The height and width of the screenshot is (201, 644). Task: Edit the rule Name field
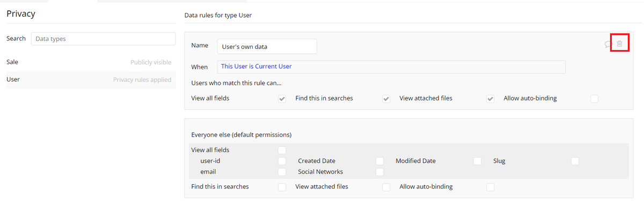[267, 46]
